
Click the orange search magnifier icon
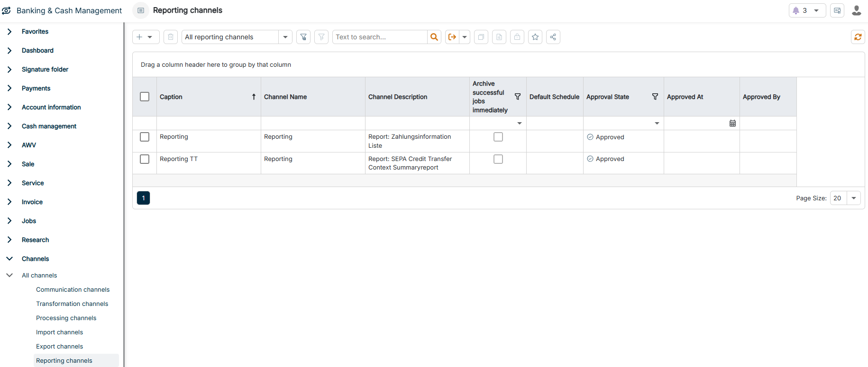coord(434,37)
